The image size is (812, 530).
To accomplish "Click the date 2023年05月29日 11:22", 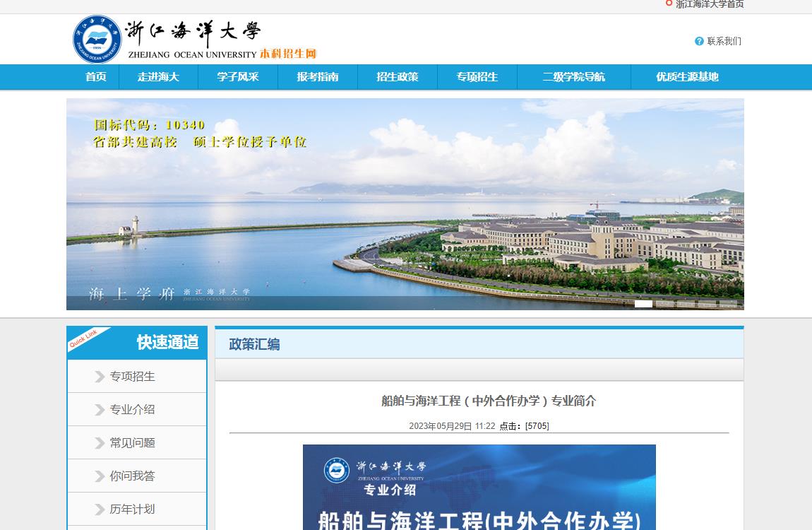I will [452, 426].
